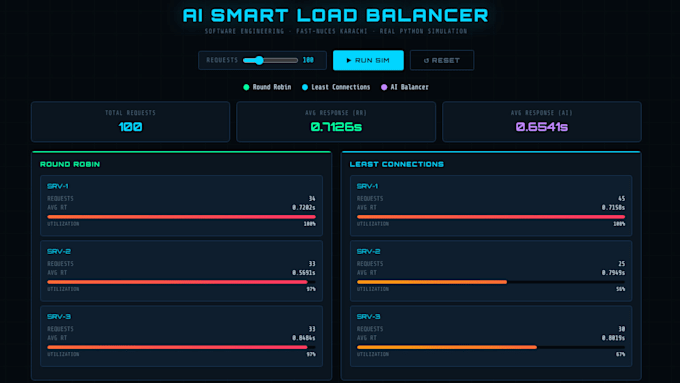The image size is (680, 383).
Task: Click Round Robin SRV-3 avg RT 0.8484s
Action: tap(304, 338)
